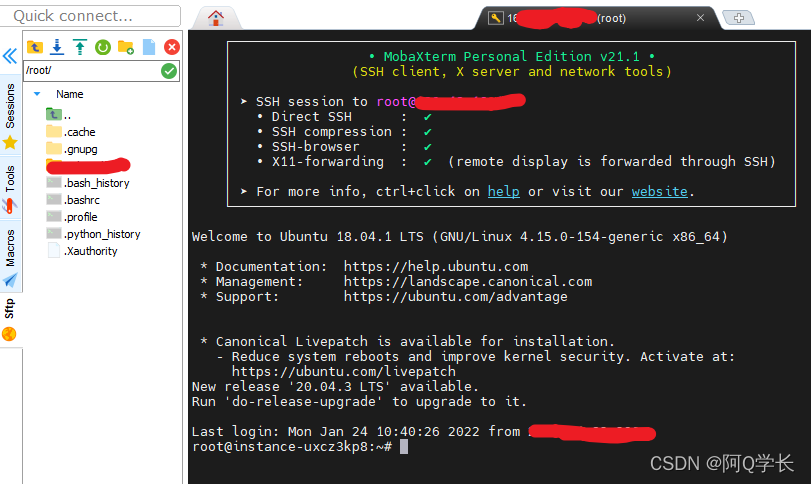Image resolution: width=811 pixels, height=484 pixels.
Task: Click the yellow star icon on Sessions tab
Action: tap(10, 142)
